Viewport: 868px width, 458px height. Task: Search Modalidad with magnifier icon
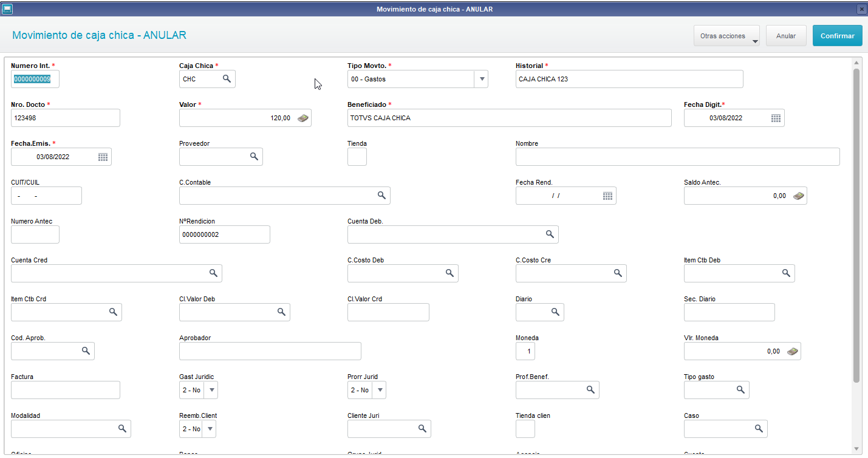[x=122, y=429]
